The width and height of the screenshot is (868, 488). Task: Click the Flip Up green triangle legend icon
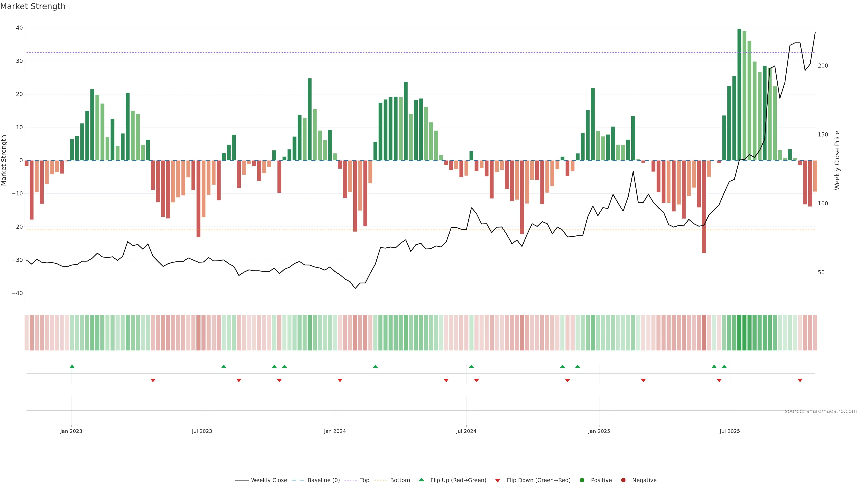421,480
